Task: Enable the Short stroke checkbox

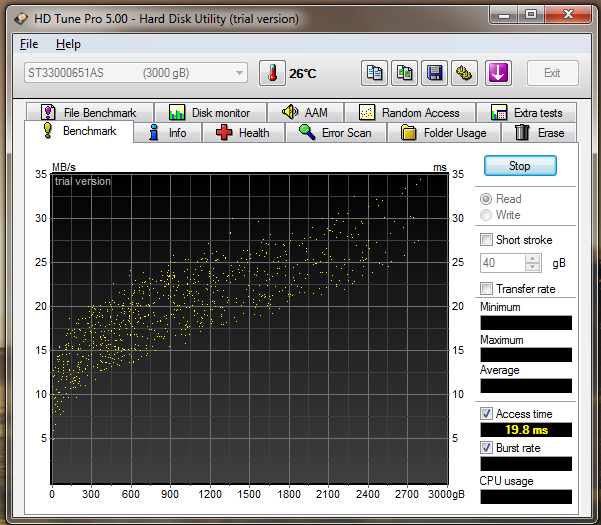Action: tap(486, 240)
